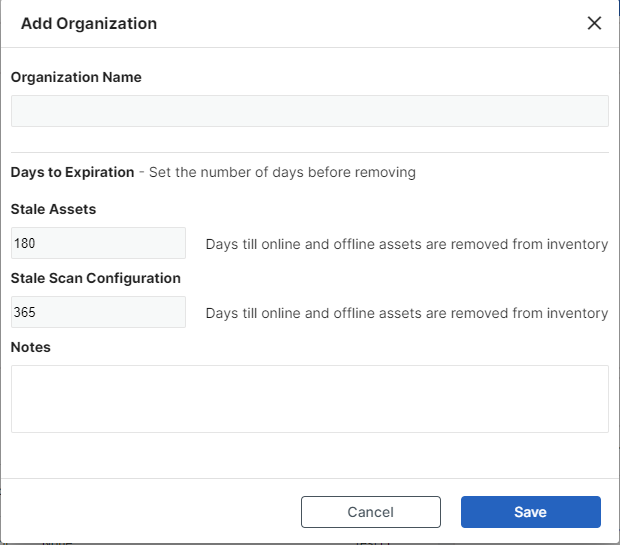Save the new organization
This screenshot has height=545, width=620.
pyautogui.click(x=530, y=512)
